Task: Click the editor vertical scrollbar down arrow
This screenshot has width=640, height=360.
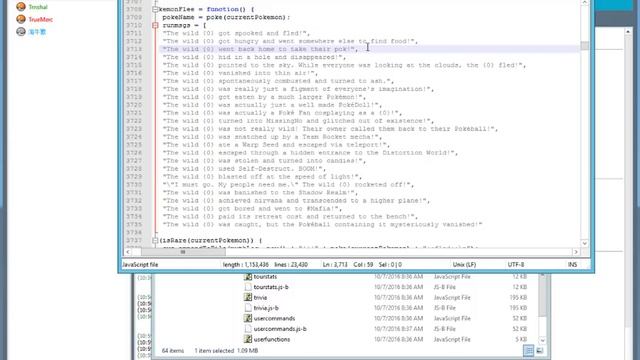Action: [x=584, y=243]
